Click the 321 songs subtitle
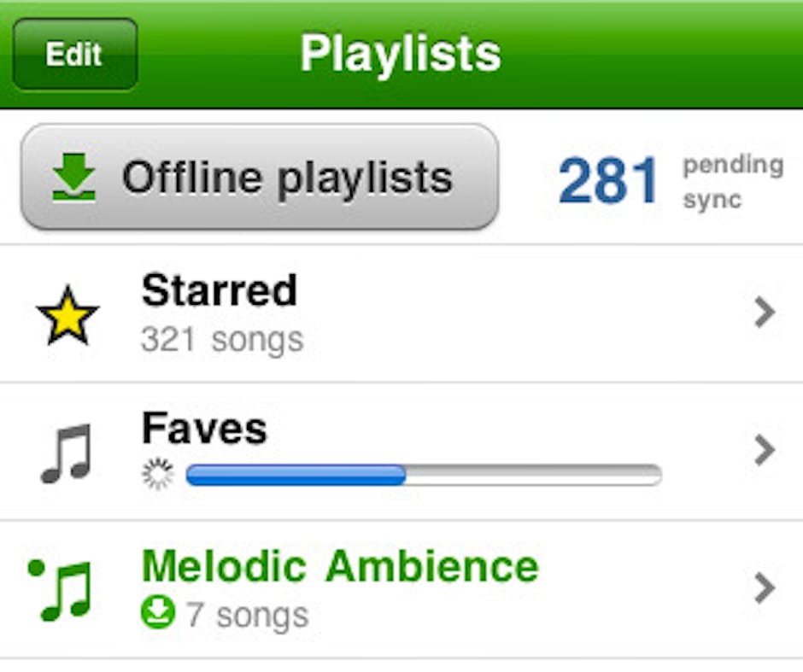This screenshot has width=803, height=672. tap(222, 340)
